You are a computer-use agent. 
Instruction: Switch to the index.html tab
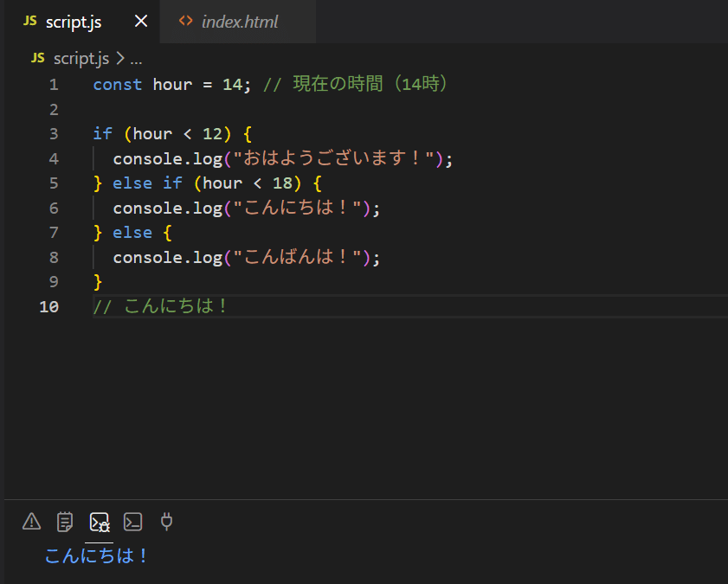(238, 21)
